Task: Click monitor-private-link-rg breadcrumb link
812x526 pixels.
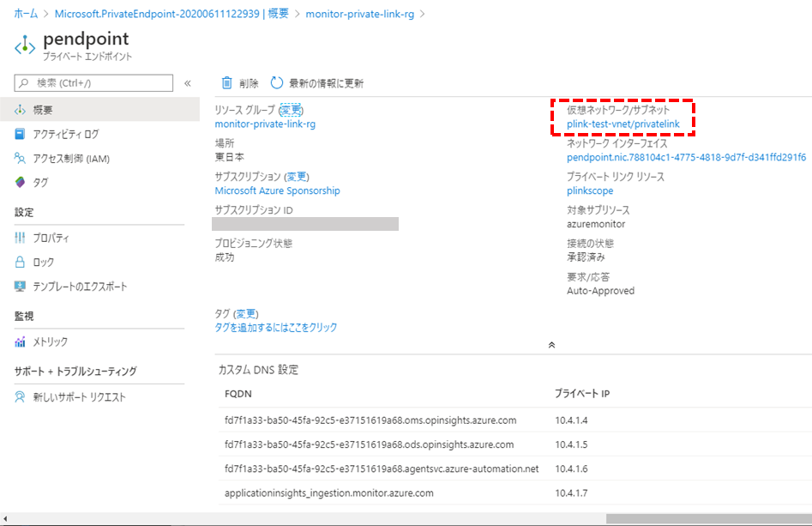Action: pos(360,14)
